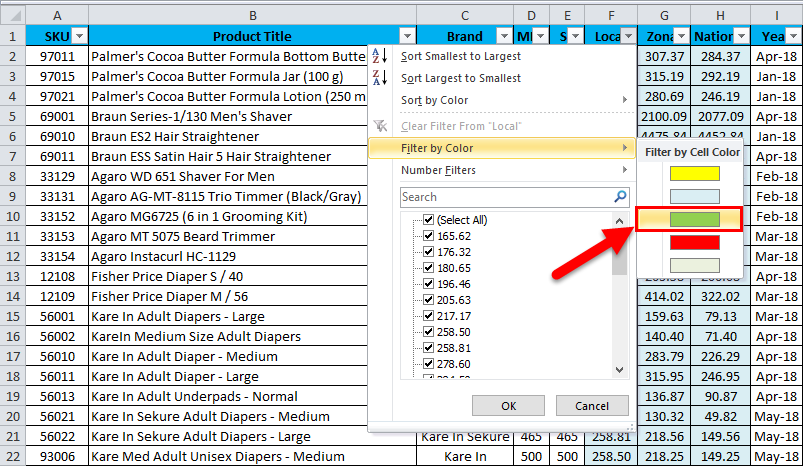This screenshot has height=466, width=803.
Task: Open the SKU column filter dropdown
Action: pyautogui.click(x=79, y=36)
